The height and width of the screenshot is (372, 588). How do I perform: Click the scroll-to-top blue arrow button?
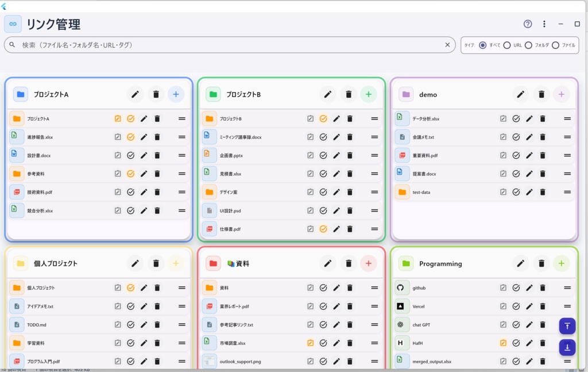(x=567, y=326)
